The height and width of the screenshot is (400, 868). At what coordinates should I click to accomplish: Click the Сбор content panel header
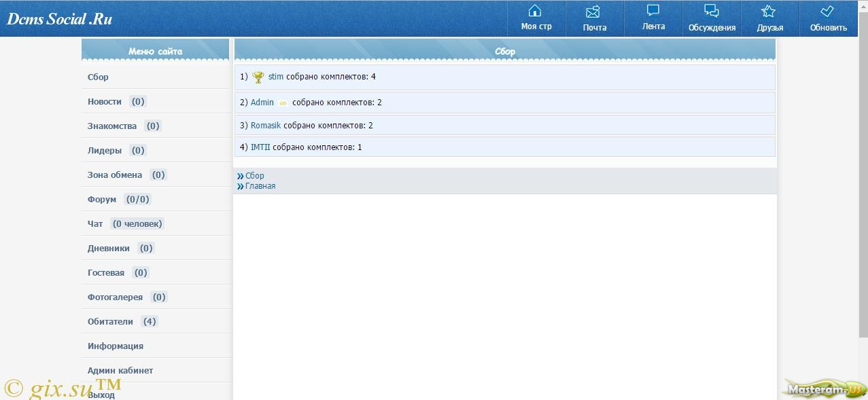(505, 51)
